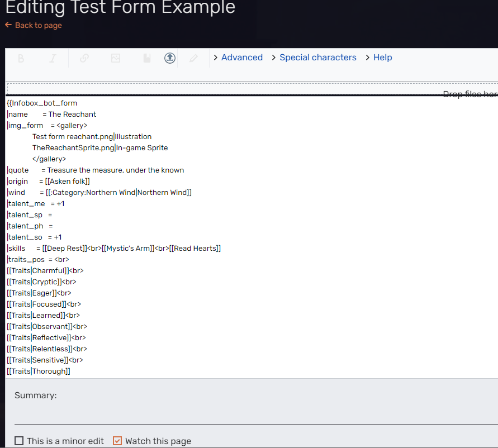Click the Back to page arrow icon

point(8,25)
